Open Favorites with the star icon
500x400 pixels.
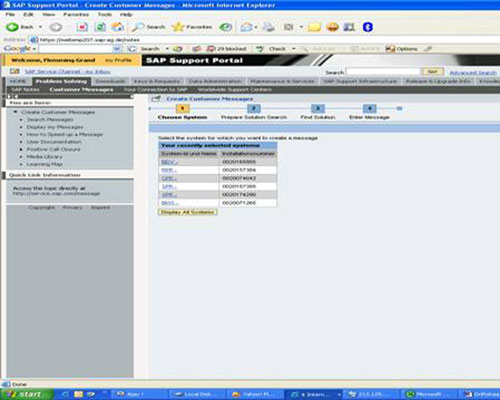click(x=192, y=27)
